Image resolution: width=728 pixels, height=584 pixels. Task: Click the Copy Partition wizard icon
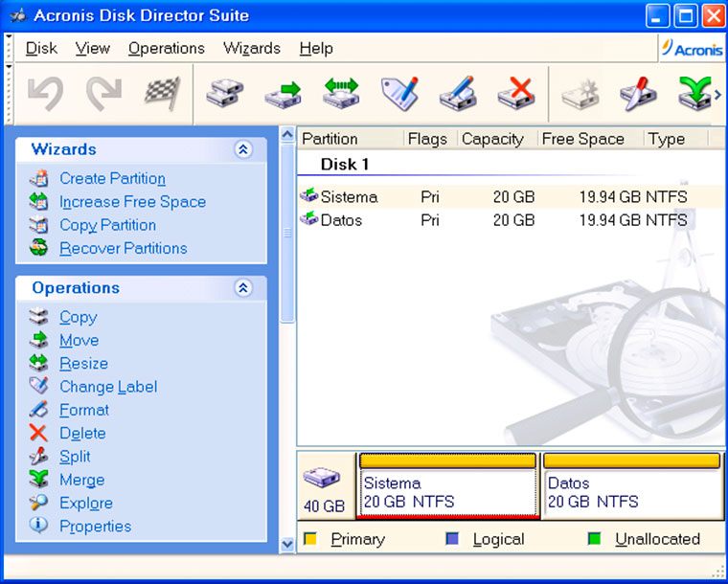click(38, 225)
